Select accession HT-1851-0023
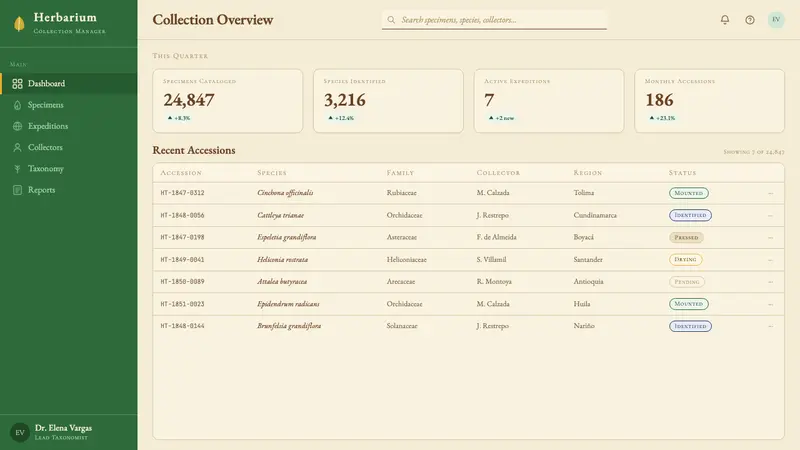Screen dimensions: 800x450 pos(182,304)
